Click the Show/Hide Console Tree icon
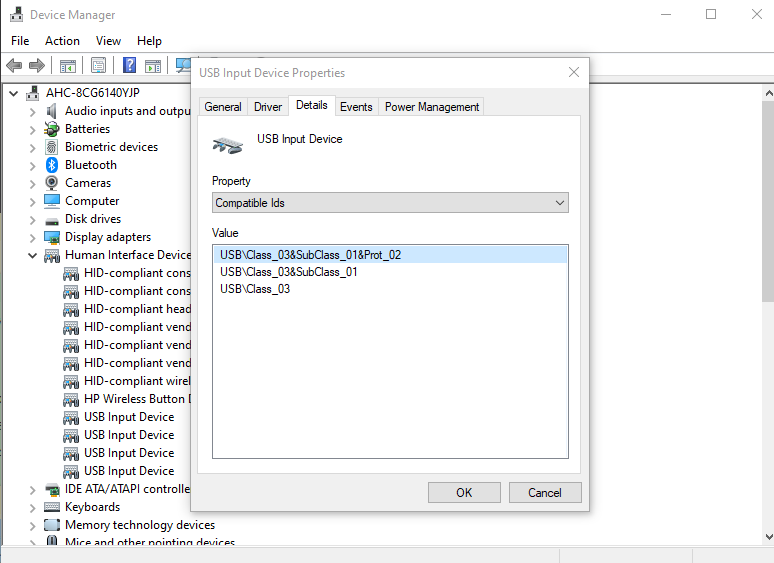Screen dimensions: 774x563 [x=68, y=66]
